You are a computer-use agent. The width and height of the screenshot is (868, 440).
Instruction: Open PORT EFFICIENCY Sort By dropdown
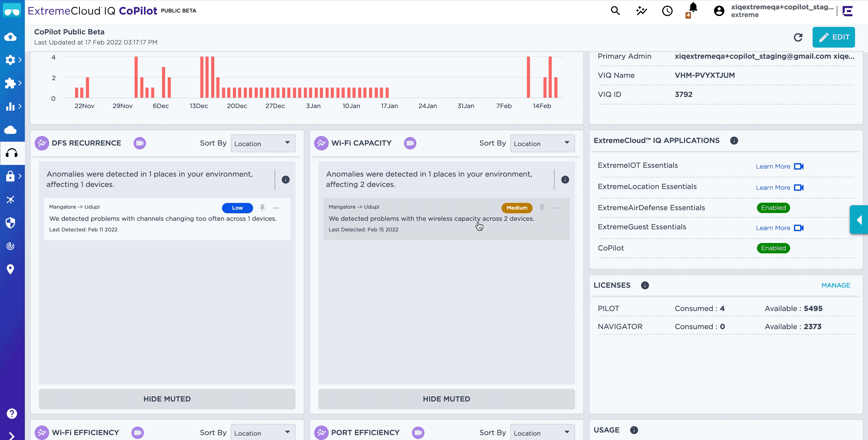pos(542,432)
